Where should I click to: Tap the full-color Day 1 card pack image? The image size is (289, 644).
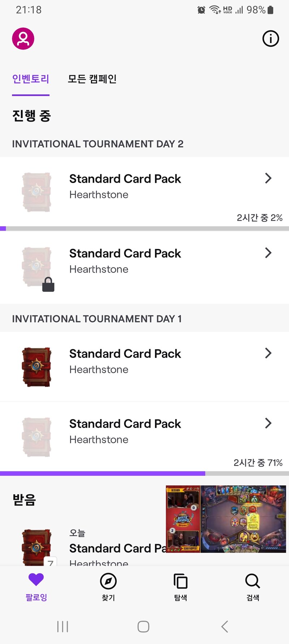tap(36, 367)
